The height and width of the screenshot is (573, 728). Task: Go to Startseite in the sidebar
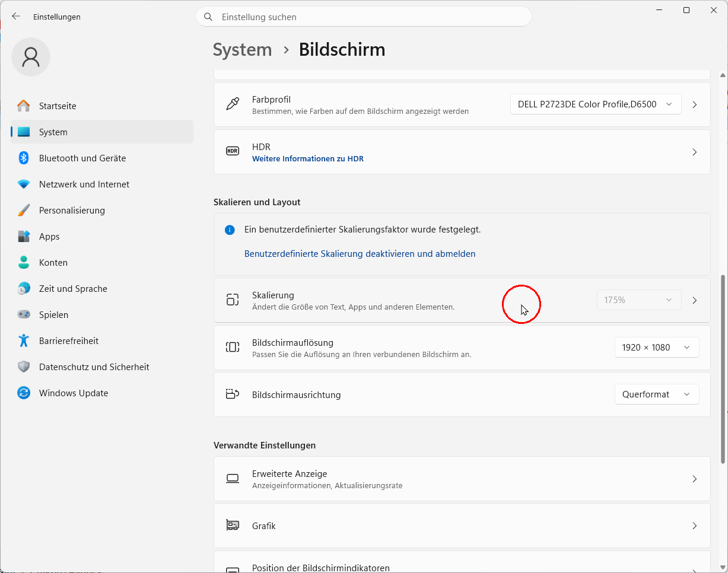pos(102,106)
